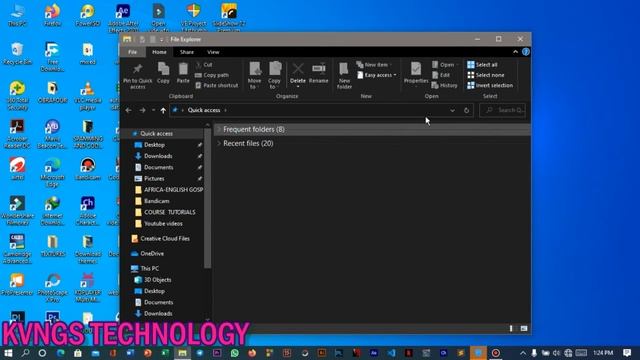Click the taskbar search icon
Viewport: 640px width, 360px height.
click(25, 353)
